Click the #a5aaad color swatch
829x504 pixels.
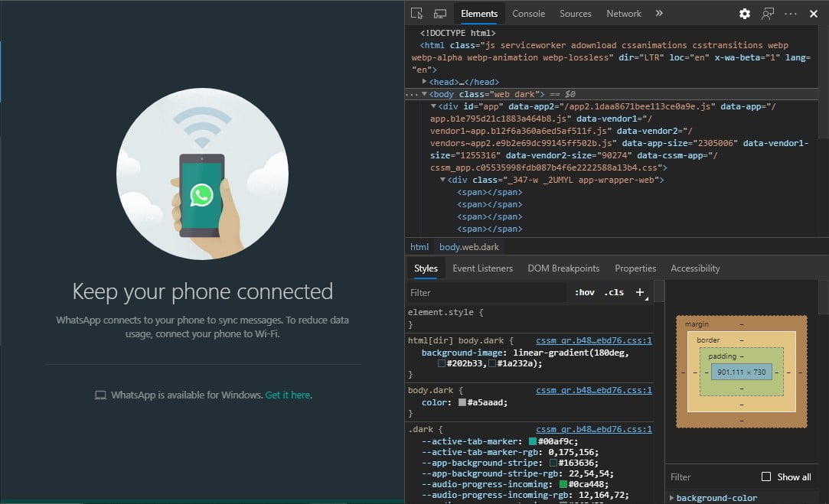click(462, 402)
